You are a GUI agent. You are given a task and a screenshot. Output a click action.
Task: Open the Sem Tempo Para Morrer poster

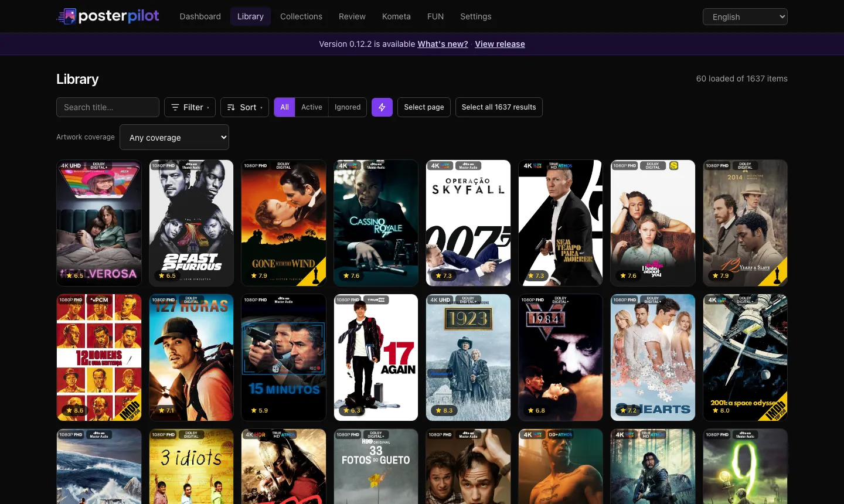pos(561,223)
